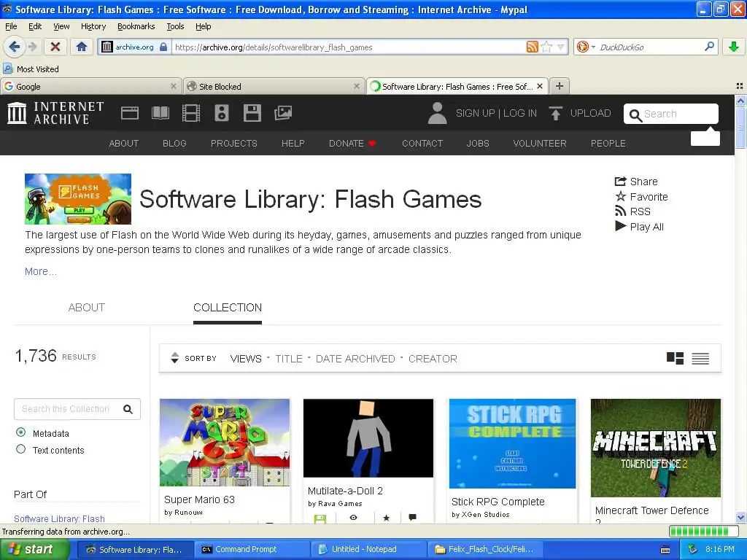The width and height of the screenshot is (747, 560).
Task: Open the ABOUT tab of the collection
Action: (87, 308)
